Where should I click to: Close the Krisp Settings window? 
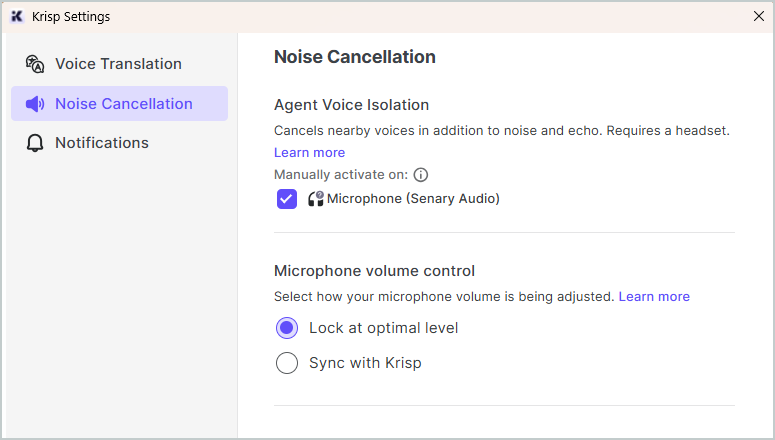(x=759, y=16)
